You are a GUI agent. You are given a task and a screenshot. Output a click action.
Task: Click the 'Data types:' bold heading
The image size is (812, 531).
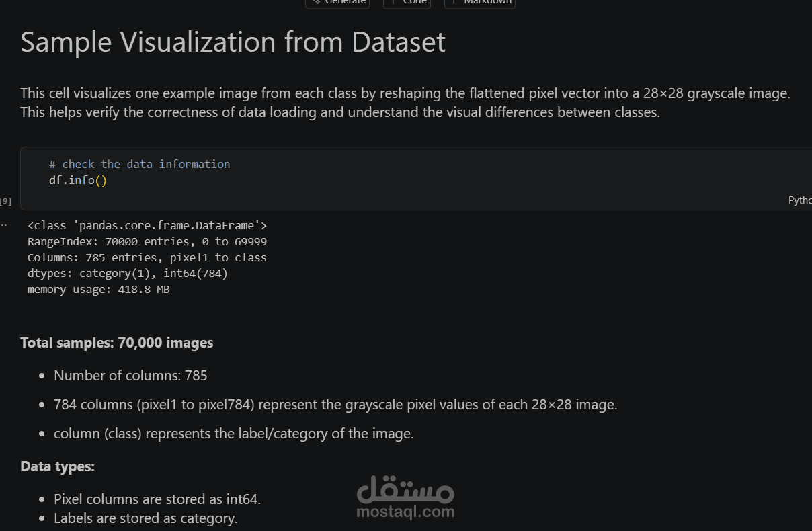[x=58, y=466]
